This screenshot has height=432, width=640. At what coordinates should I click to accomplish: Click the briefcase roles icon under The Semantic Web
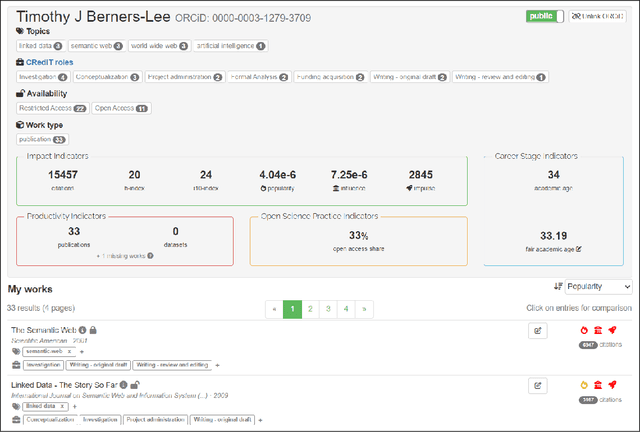16,365
